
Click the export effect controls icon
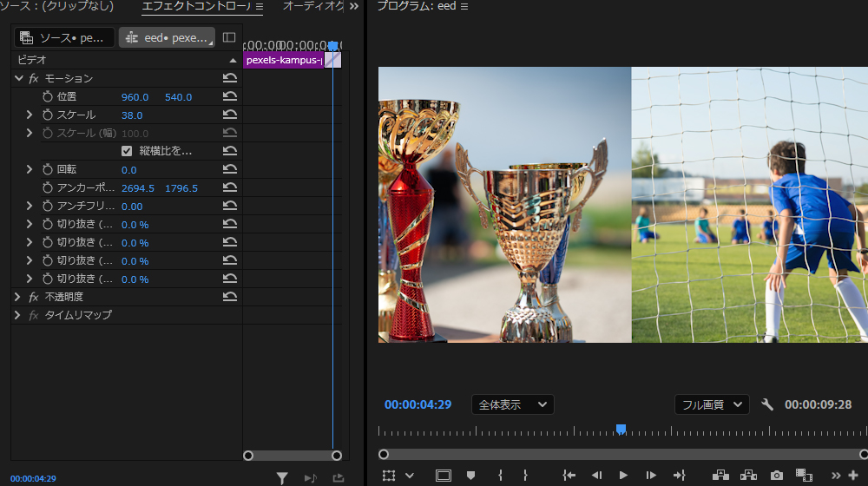pyautogui.click(x=339, y=477)
